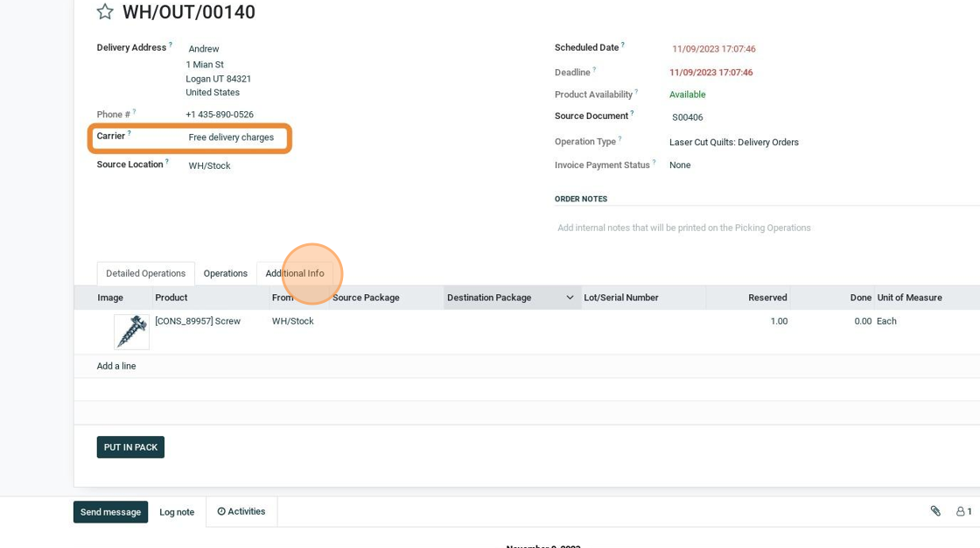Open the Log note composer
This screenshot has height=548, width=980.
pos(177,512)
